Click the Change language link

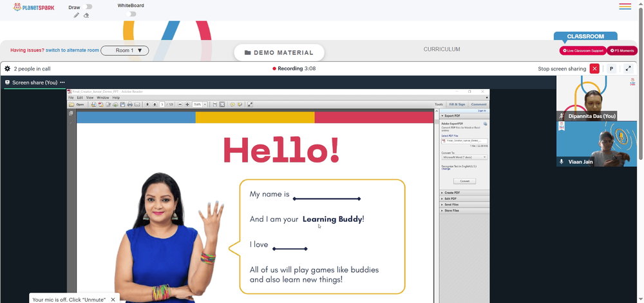[x=446, y=168]
